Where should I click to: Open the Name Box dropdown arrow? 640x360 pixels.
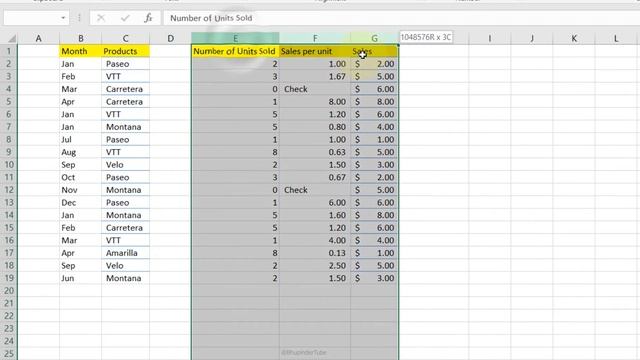point(63,18)
